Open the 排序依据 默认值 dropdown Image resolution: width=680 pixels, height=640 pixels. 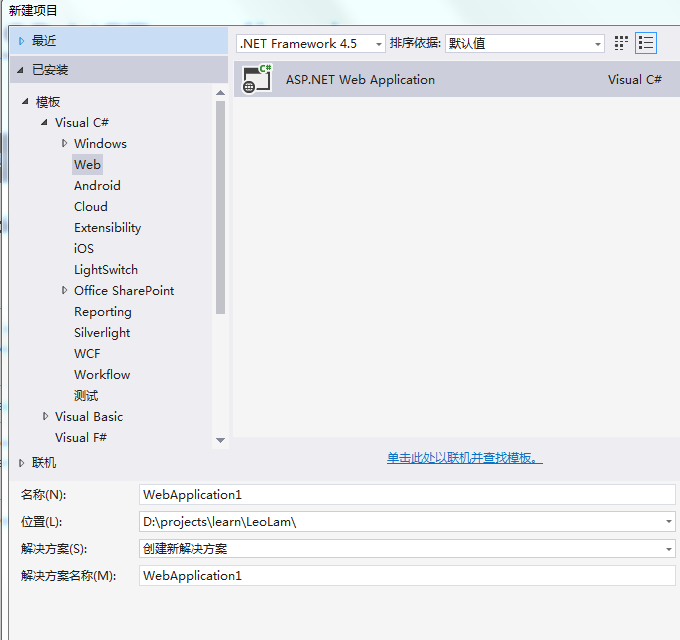point(525,43)
